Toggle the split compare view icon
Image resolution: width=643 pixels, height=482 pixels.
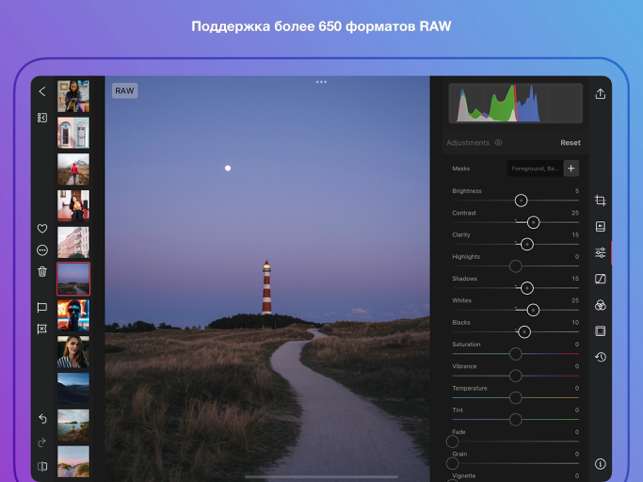(42, 466)
